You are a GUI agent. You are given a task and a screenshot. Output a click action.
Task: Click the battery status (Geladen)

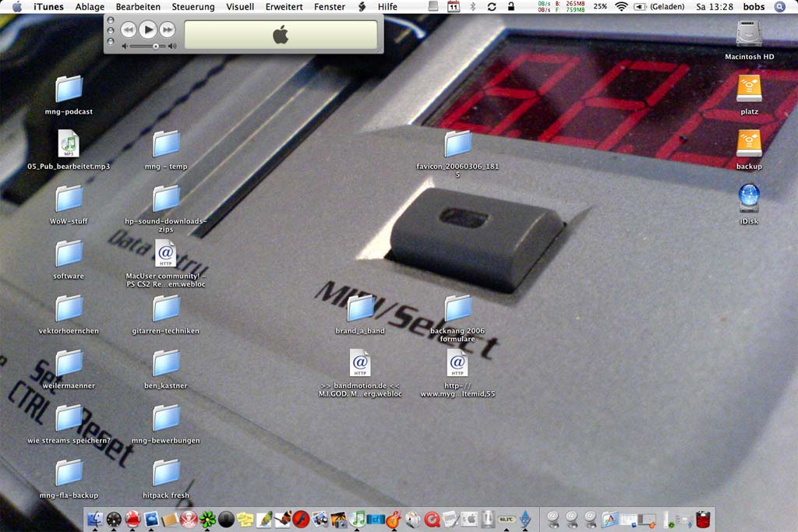(x=659, y=6)
